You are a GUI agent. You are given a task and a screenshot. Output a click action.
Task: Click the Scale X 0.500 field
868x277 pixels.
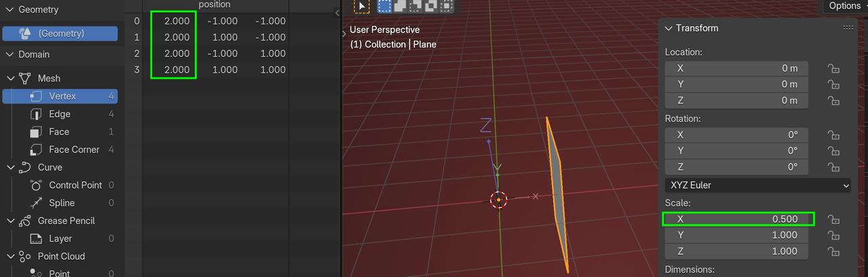pos(736,219)
